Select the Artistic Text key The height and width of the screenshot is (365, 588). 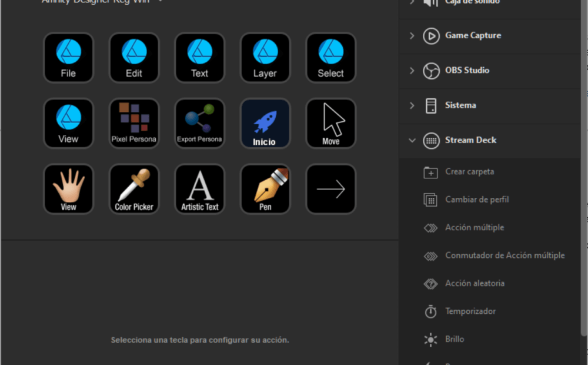199,189
